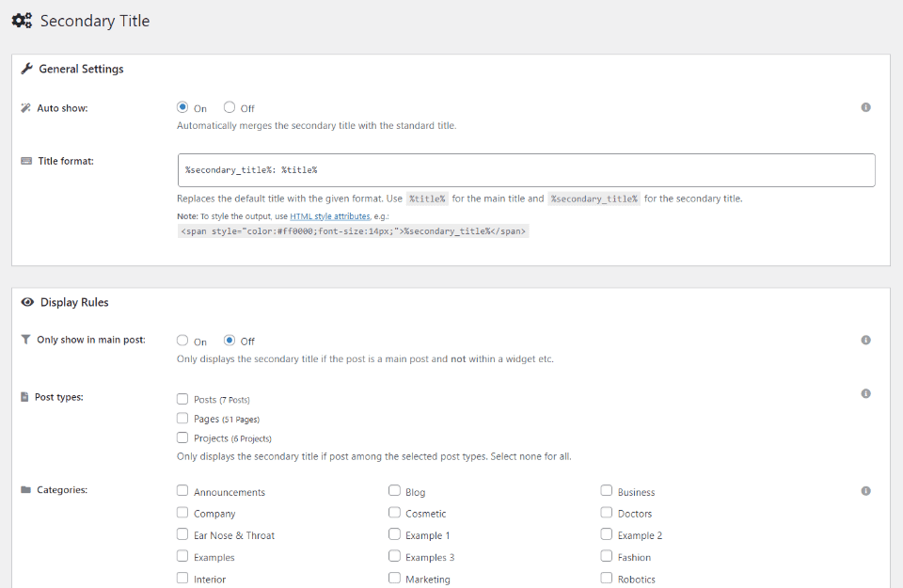This screenshot has width=903, height=588.
Task: Tick the Projects post type checkbox
Action: [x=182, y=437]
